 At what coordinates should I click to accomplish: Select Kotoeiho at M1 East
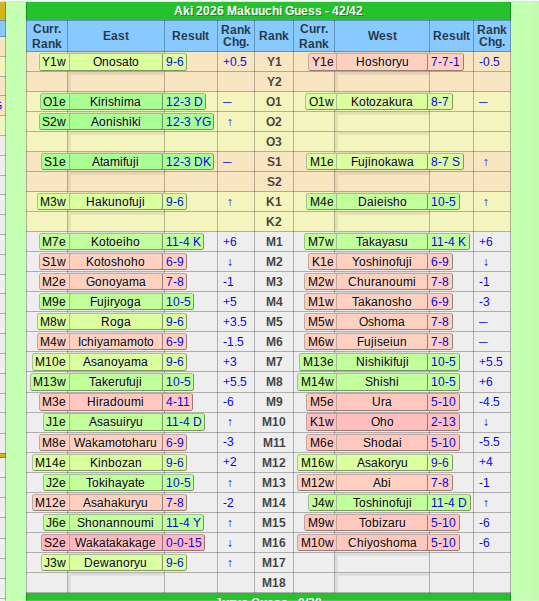pyautogui.click(x=116, y=241)
